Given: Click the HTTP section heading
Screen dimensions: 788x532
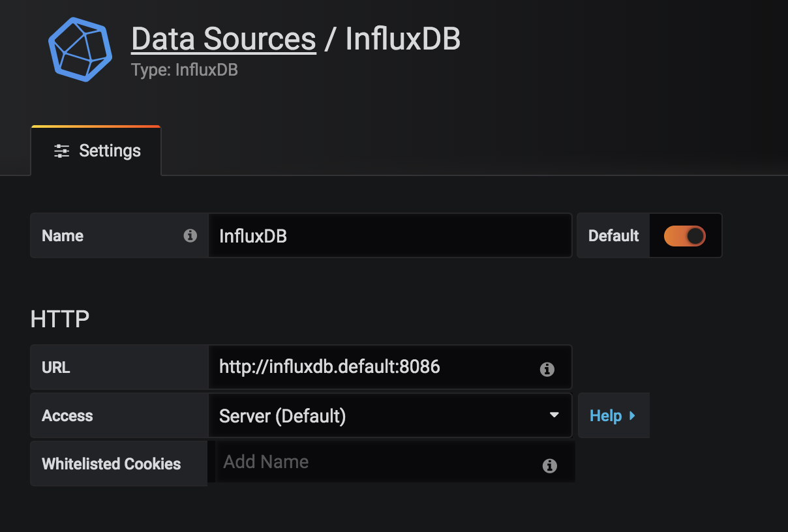Looking at the screenshot, I should [59, 319].
